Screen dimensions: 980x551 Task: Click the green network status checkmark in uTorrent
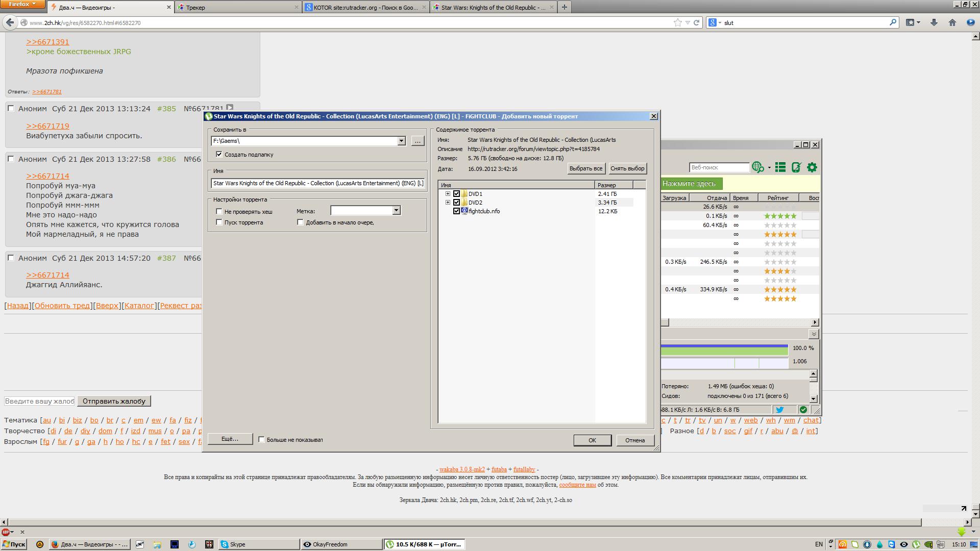(803, 410)
